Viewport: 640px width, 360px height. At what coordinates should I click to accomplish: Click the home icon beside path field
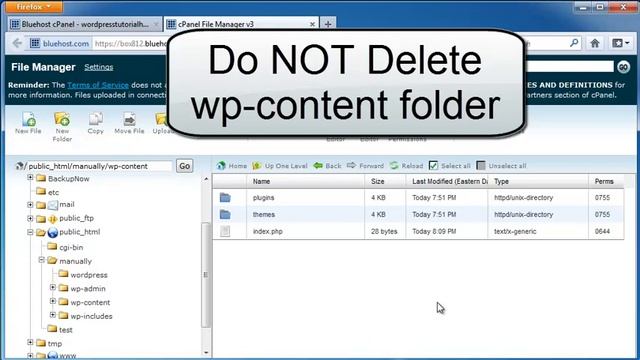pos(19,166)
